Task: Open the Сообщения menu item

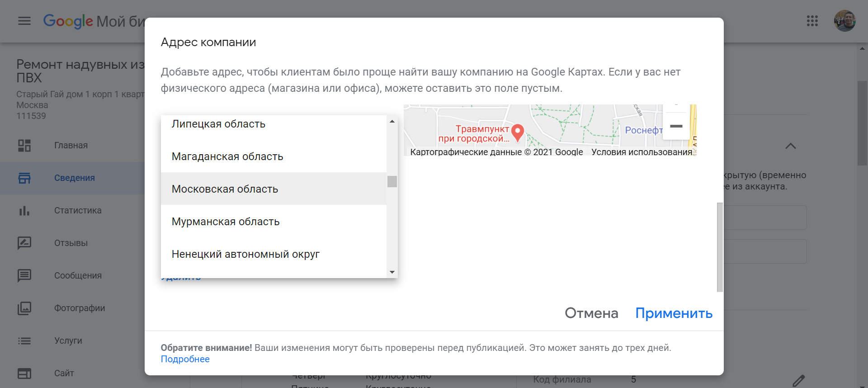Action: [x=72, y=276]
